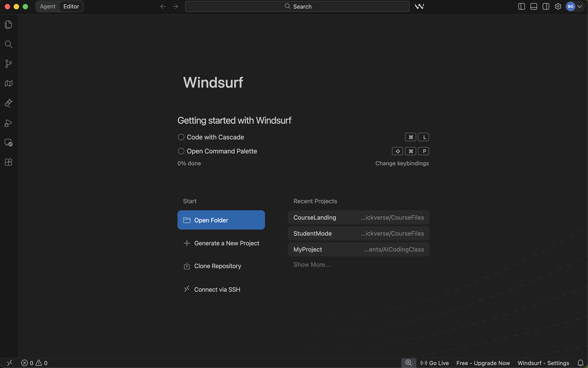Viewport: 588px width, 368px height.
Task: Open the settings gear icon in title bar
Action: pos(558,7)
